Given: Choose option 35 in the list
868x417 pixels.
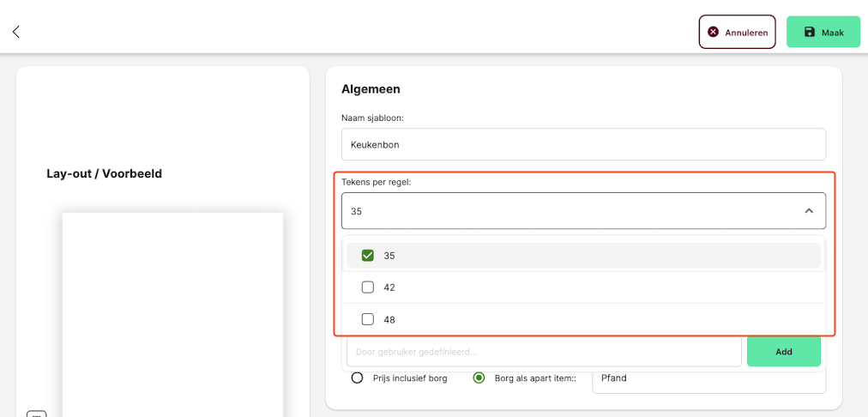Looking at the screenshot, I should (583, 256).
